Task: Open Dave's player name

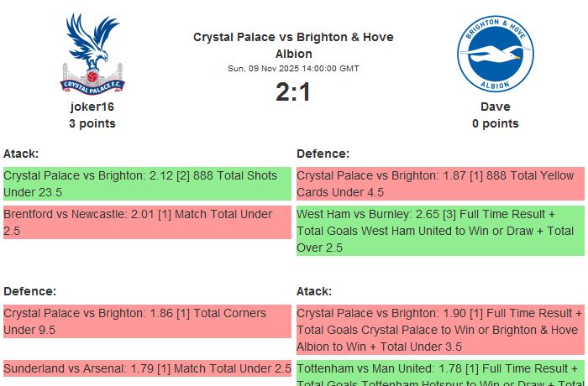Action: pyautogui.click(x=496, y=107)
